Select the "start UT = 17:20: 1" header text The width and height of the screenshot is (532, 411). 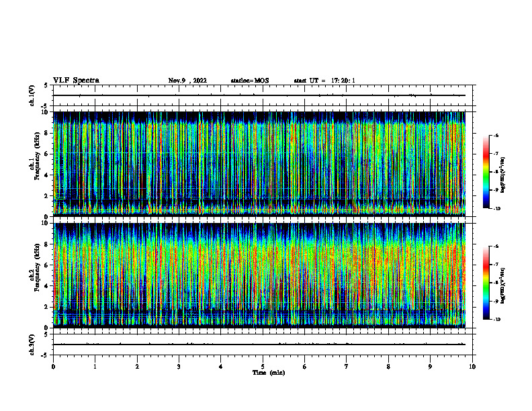(324, 81)
